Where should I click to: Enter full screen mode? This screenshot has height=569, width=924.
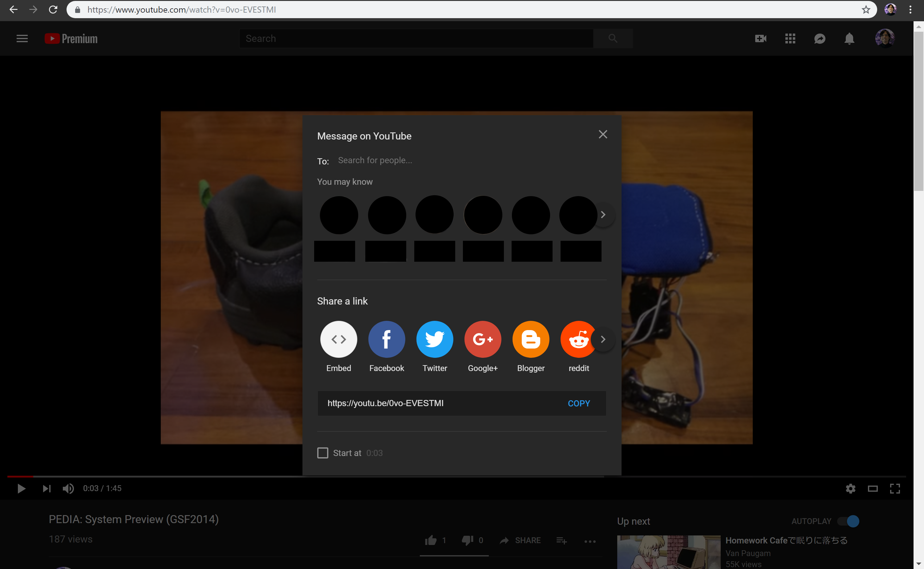[895, 488]
